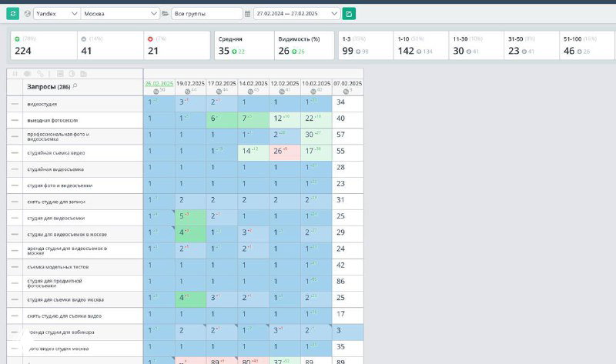616x364 pixels.
Task: Select студия фото и видеосъемки query
Action: [60, 185]
